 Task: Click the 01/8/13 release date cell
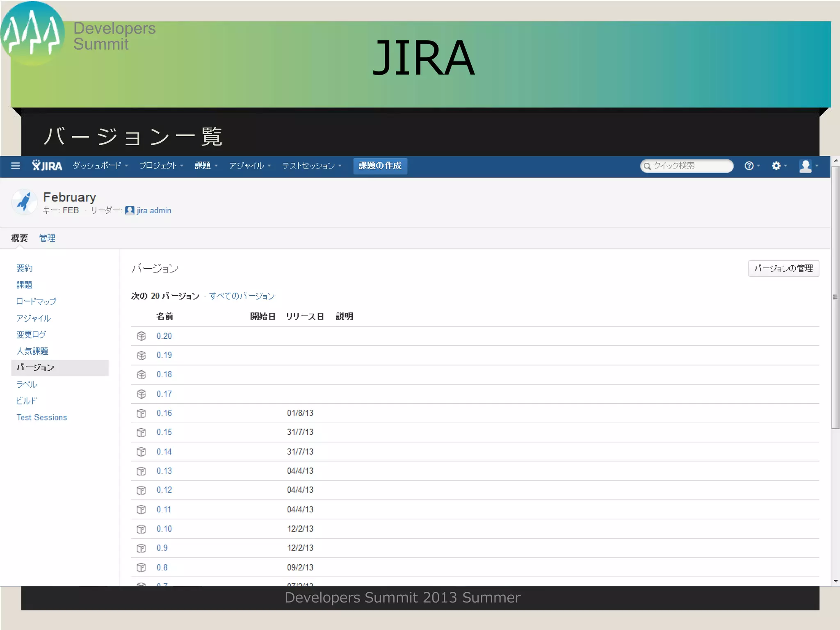[300, 413]
